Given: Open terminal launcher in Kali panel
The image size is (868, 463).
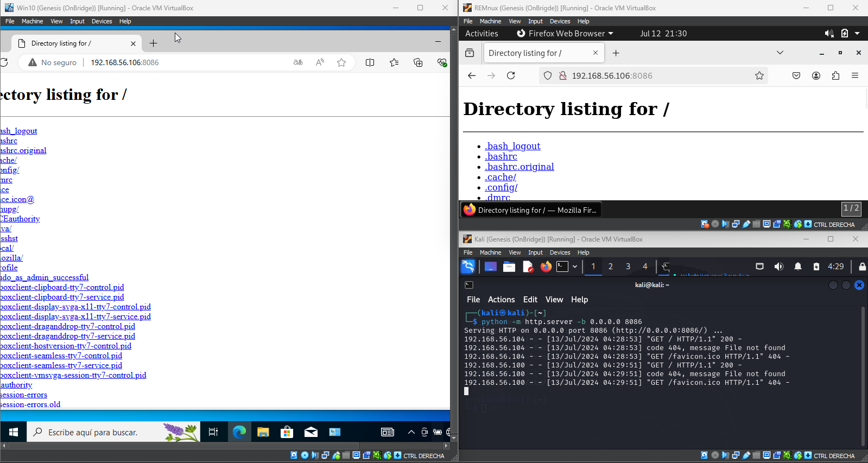Looking at the screenshot, I should 562,267.
